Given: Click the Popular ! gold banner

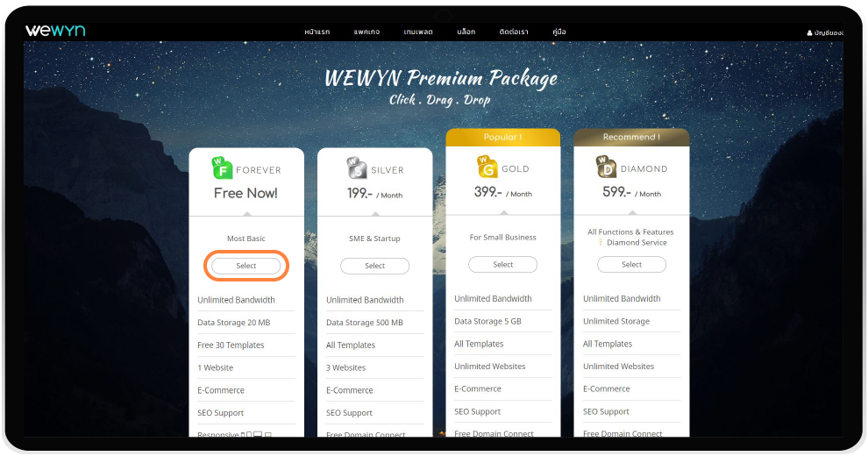Looking at the screenshot, I should click(x=502, y=138).
